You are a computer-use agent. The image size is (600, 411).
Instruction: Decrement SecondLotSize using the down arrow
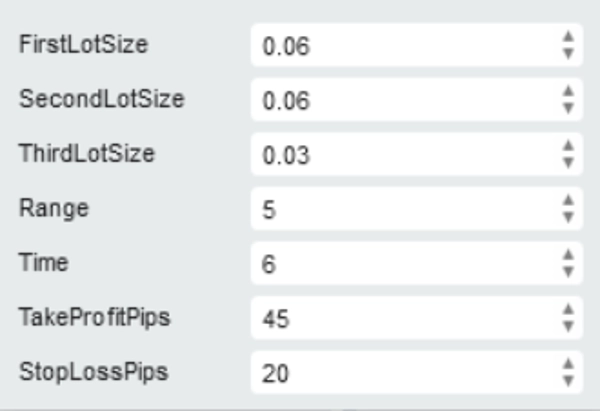[568, 108]
